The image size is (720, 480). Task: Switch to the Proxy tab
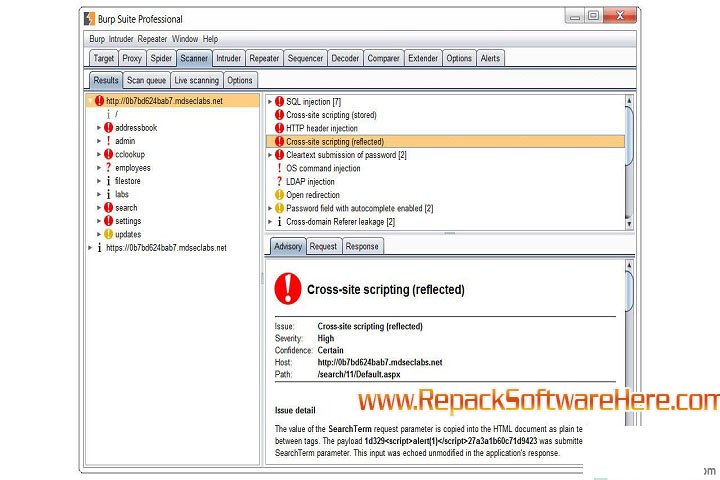pos(132,58)
